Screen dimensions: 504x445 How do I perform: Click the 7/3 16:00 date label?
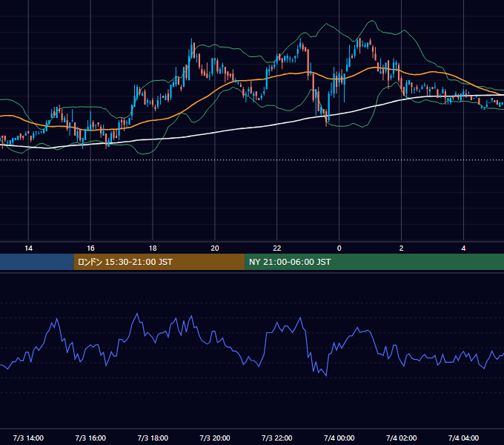click(90, 438)
